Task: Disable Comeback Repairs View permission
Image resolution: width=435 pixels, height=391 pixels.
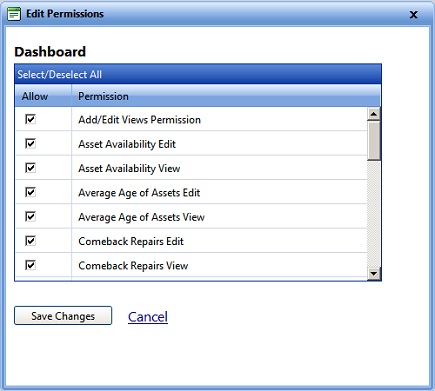Action: pyautogui.click(x=30, y=265)
